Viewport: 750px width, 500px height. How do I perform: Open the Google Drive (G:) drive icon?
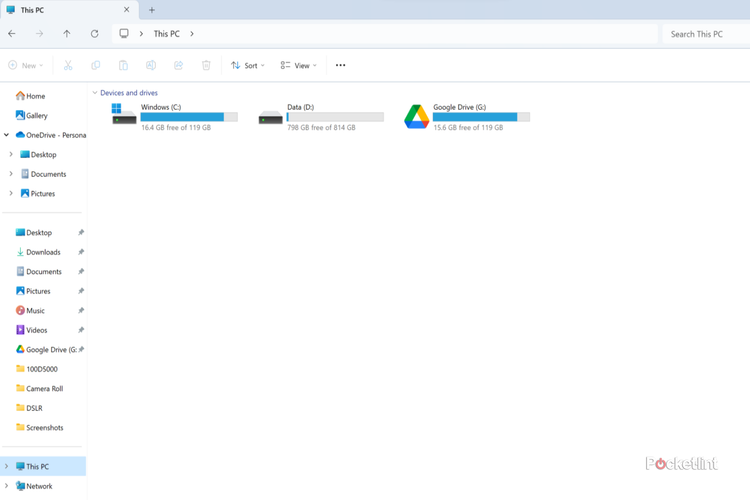(416, 117)
